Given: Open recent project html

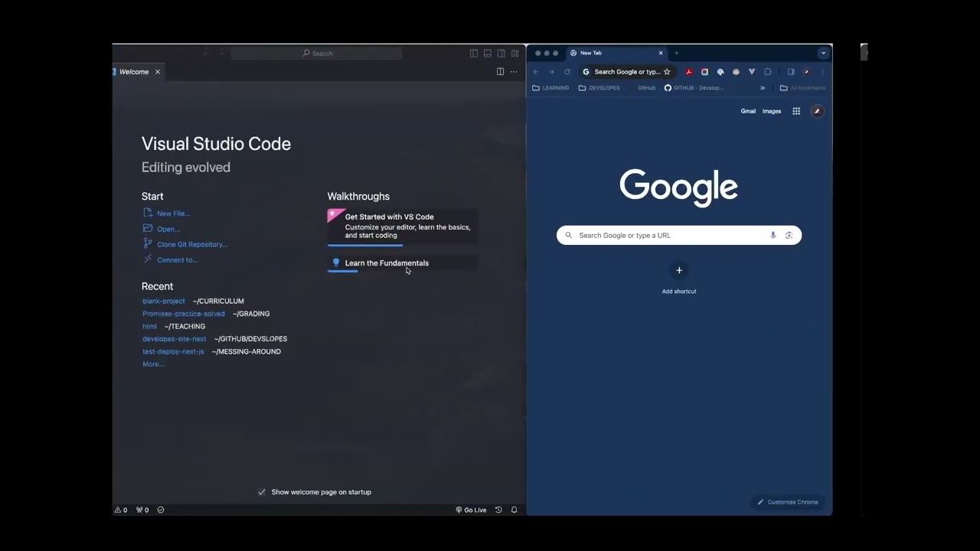Looking at the screenshot, I should click(149, 327).
